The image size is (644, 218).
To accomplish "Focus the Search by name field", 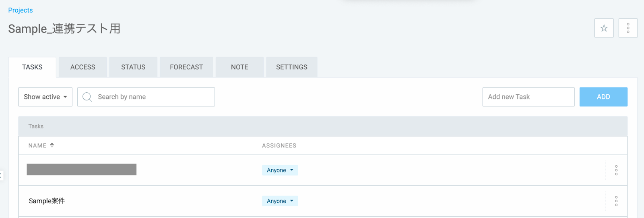I will point(153,97).
